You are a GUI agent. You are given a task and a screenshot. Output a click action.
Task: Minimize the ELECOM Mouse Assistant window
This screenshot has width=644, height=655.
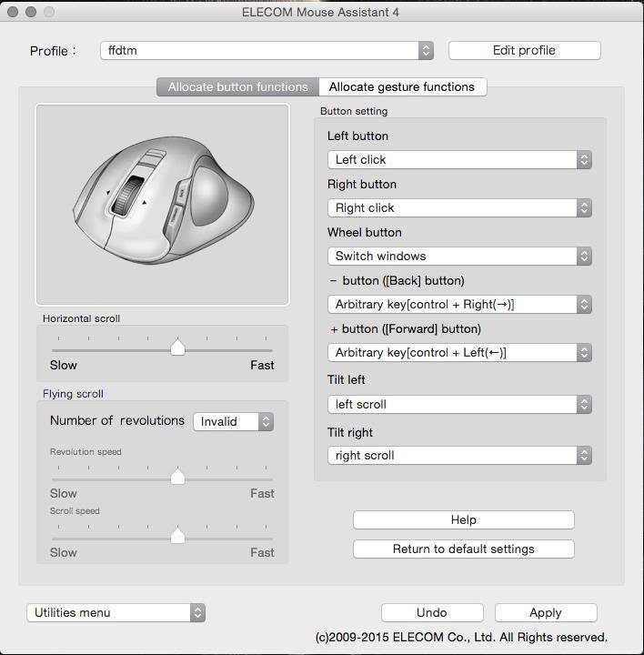31,12
